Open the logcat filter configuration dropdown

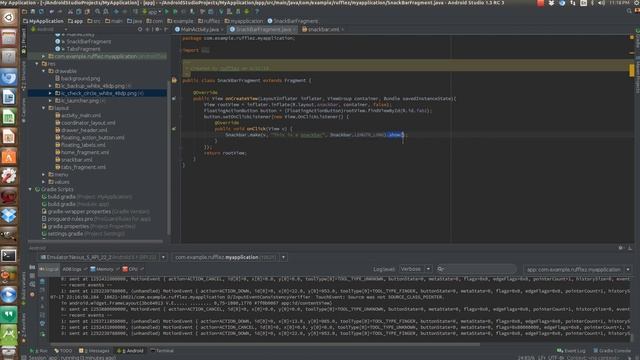578,269
